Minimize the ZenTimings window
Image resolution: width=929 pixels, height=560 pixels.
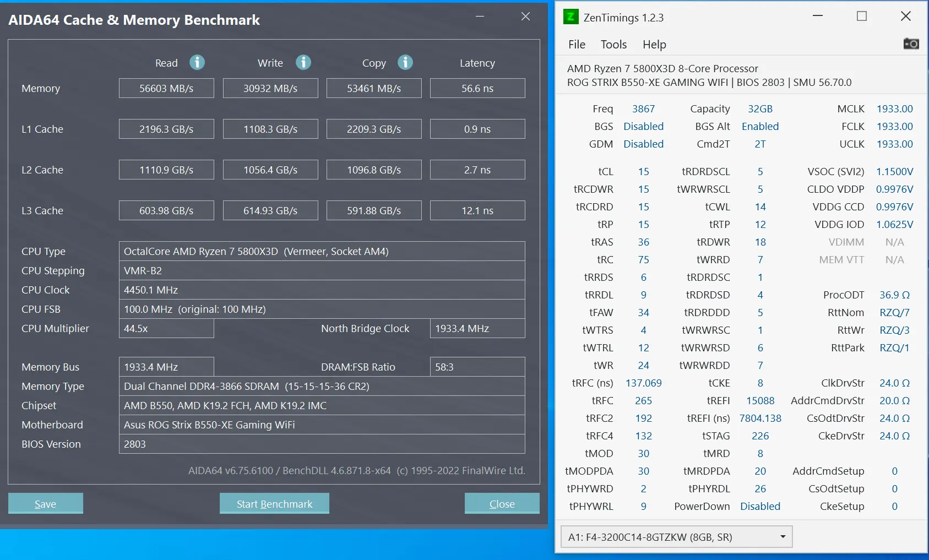[818, 17]
